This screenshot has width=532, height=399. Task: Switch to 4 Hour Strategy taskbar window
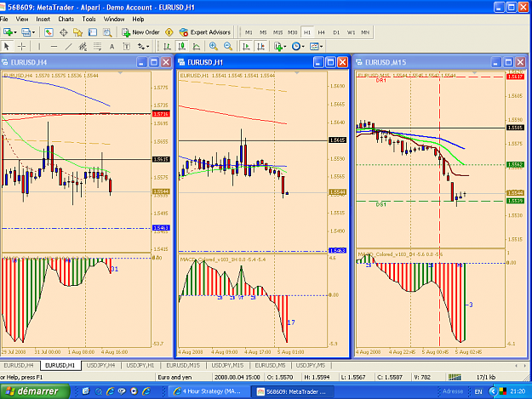[x=209, y=391]
